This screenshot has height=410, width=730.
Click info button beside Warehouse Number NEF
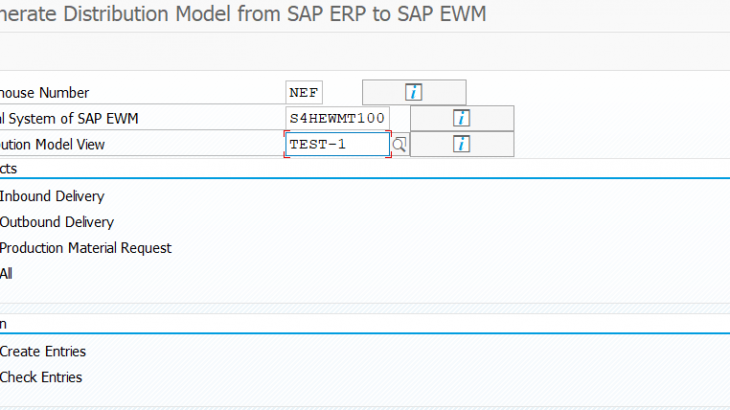pyautogui.click(x=414, y=92)
